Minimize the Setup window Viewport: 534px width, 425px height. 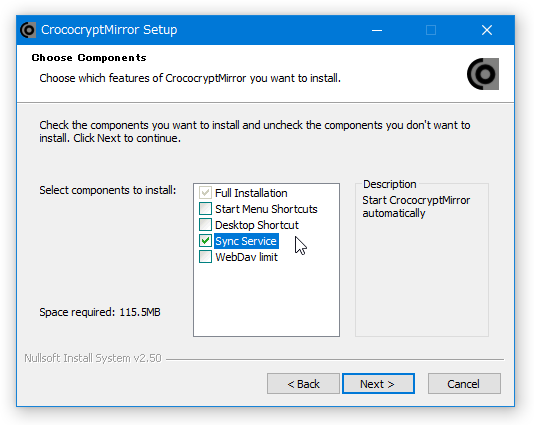pyautogui.click(x=377, y=30)
